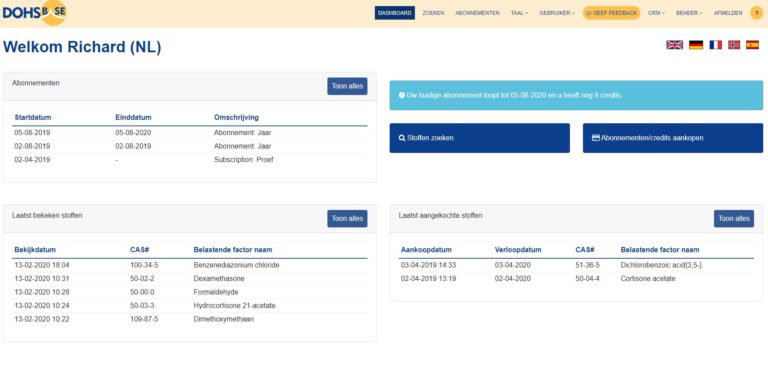The height and width of the screenshot is (372, 768).
Task: Expand the CRM dropdown menu
Action: [656, 13]
